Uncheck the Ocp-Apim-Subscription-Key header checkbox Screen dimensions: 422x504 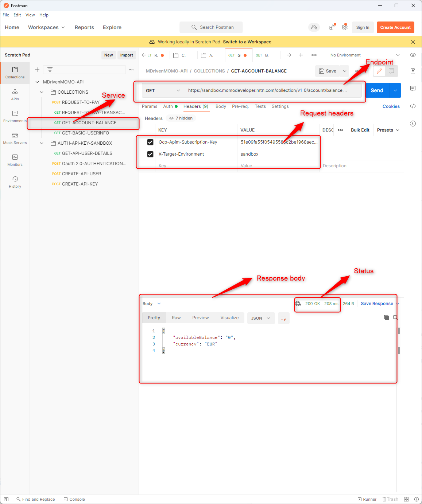tap(150, 142)
